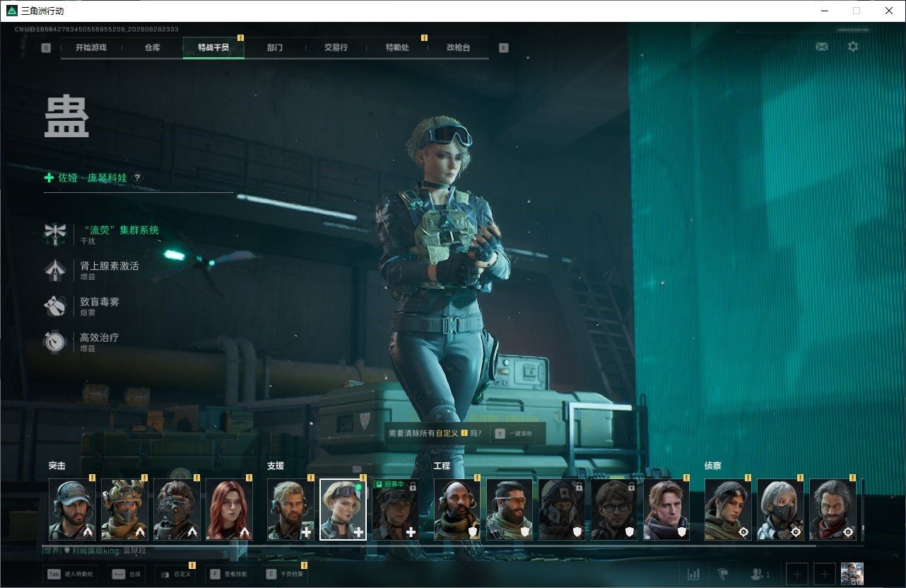Open the statistics bar chart icon
This screenshot has width=906, height=588.
click(x=693, y=574)
